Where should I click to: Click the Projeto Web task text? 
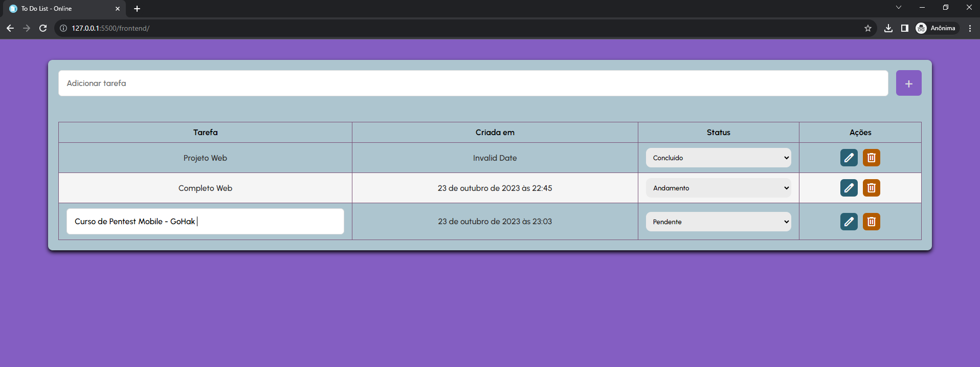tap(205, 158)
